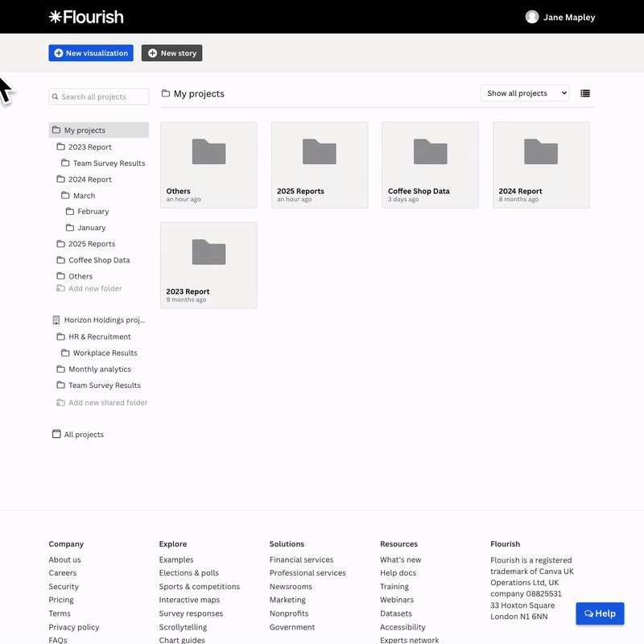Click folder icon beside March in sidebar

[x=65, y=195]
